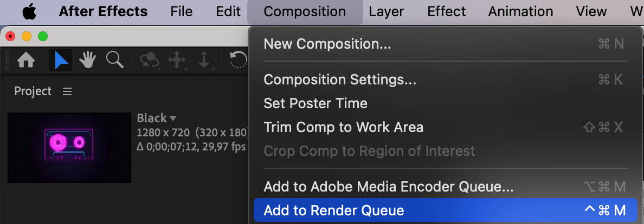This screenshot has width=644, height=224.
Task: Select the Orbit camera tool
Action: (149, 60)
